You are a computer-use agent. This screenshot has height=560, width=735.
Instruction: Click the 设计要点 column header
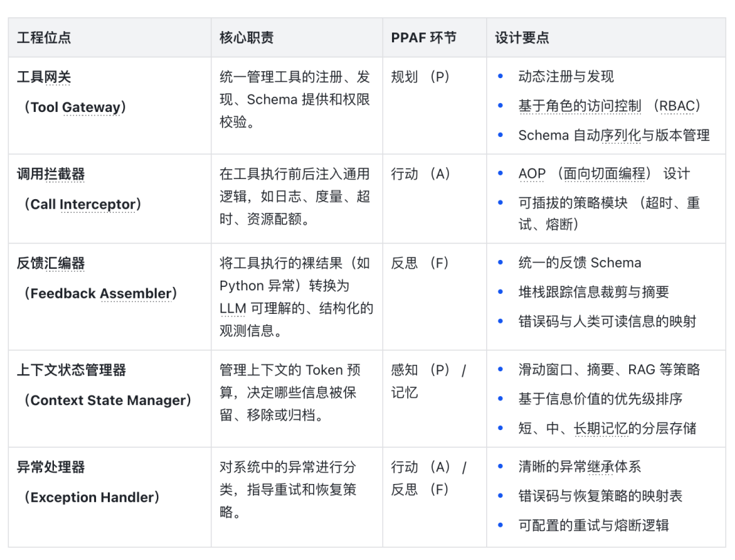coord(522,38)
